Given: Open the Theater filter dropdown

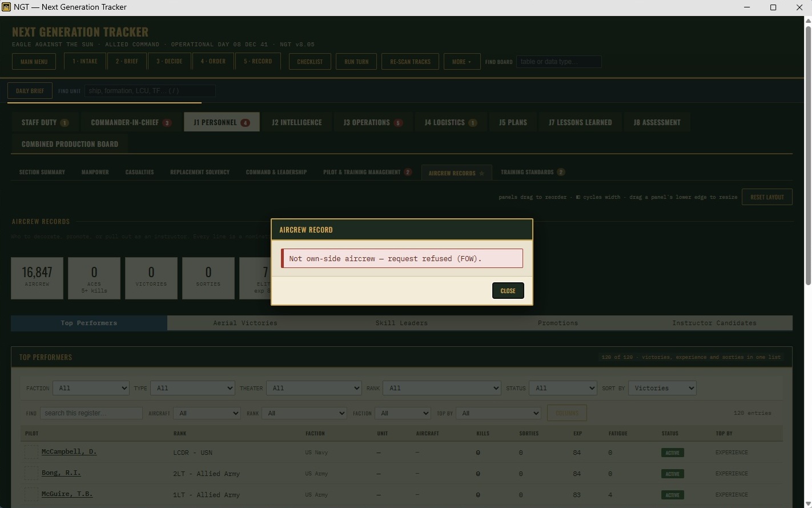Looking at the screenshot, I should pyautogui.click(x=314, y=389).
